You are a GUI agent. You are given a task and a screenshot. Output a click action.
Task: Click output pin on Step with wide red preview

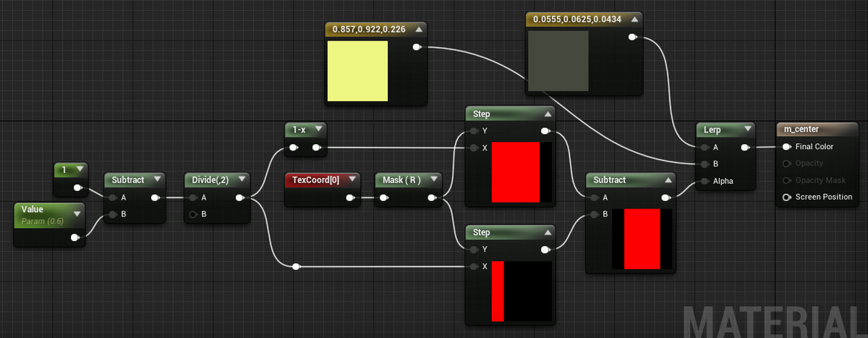[x=545, y=131]
